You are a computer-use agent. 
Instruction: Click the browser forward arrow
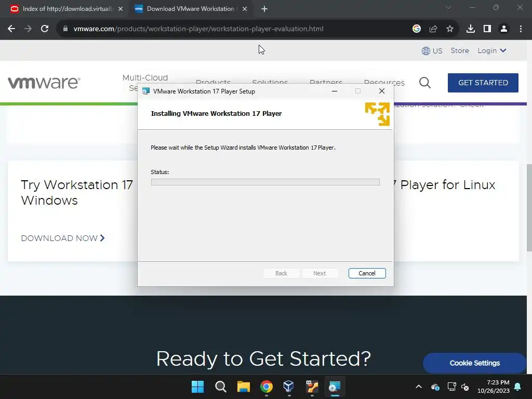(28, 29)
